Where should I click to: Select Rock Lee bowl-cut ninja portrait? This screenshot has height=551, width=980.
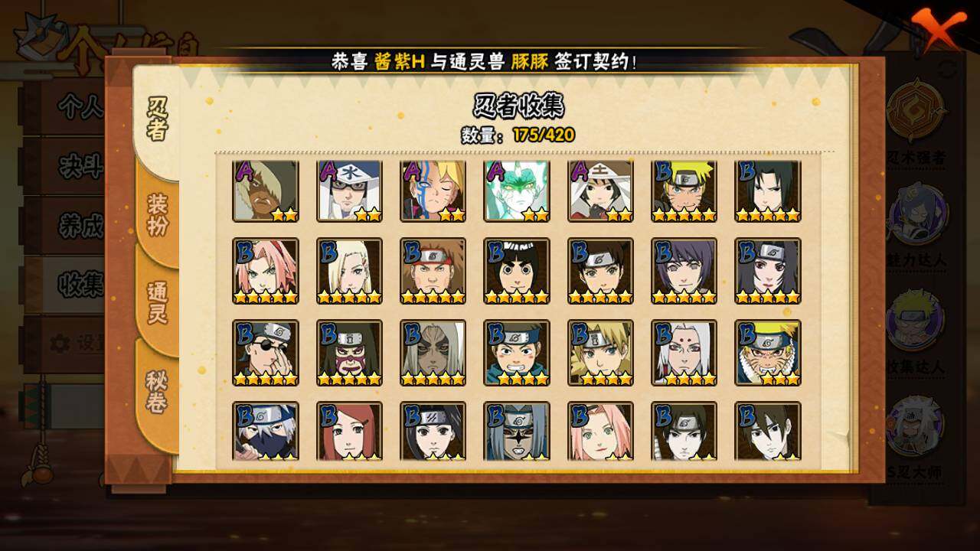[x=517, y=271]
